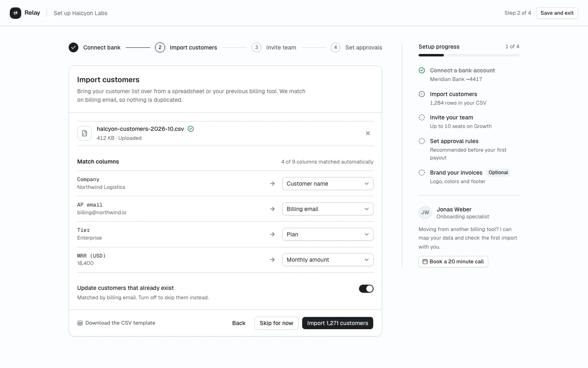Click Skip for now

pyautogui.click(x=276, y=323)
